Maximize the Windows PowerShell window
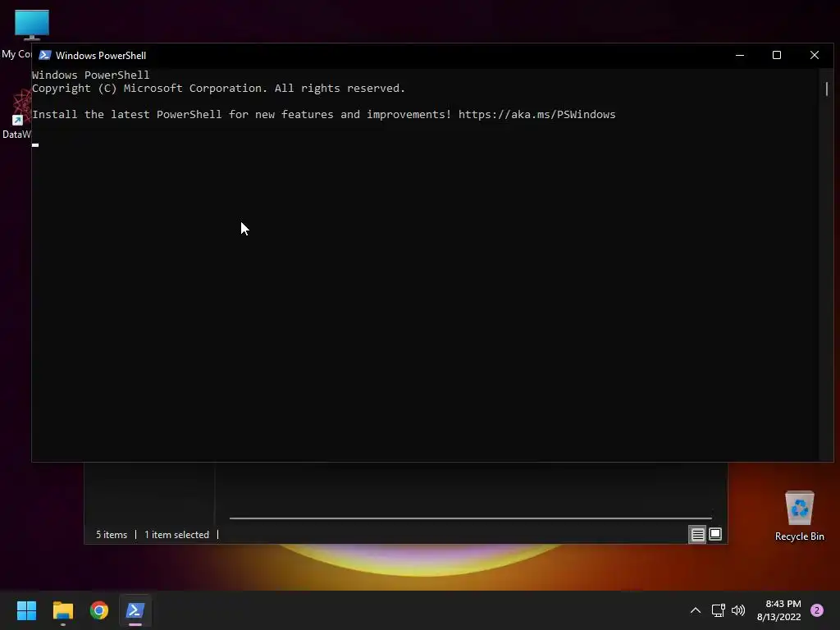The image size is (840, 630). [777, 55]
